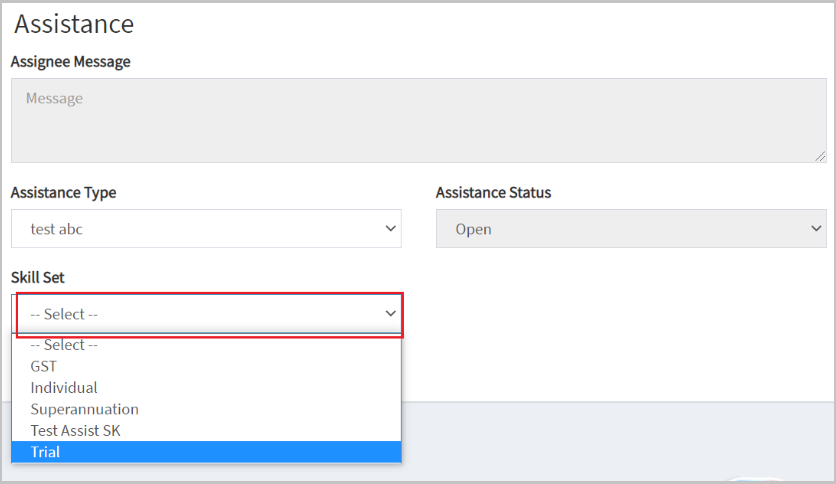
Task: Click the chevron arrow of Assistance Status
Action: (816, 229)
